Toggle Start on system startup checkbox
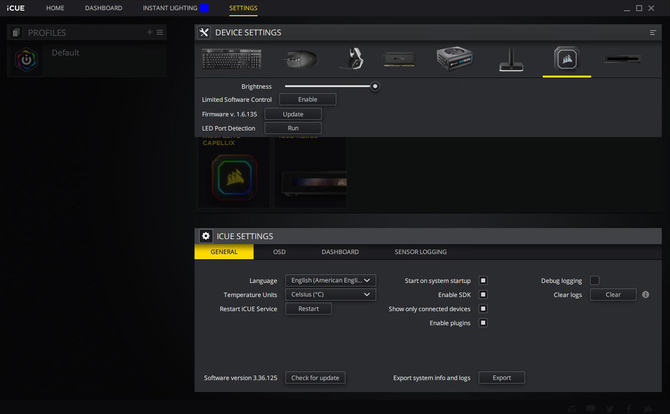 click(483, 281)
